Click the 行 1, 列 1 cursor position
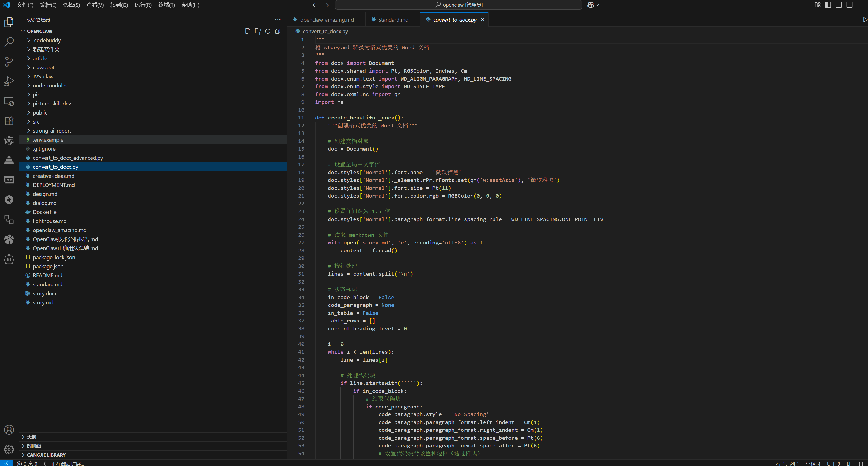The height and width of the screenshot is (466, 868). [787, 463]
